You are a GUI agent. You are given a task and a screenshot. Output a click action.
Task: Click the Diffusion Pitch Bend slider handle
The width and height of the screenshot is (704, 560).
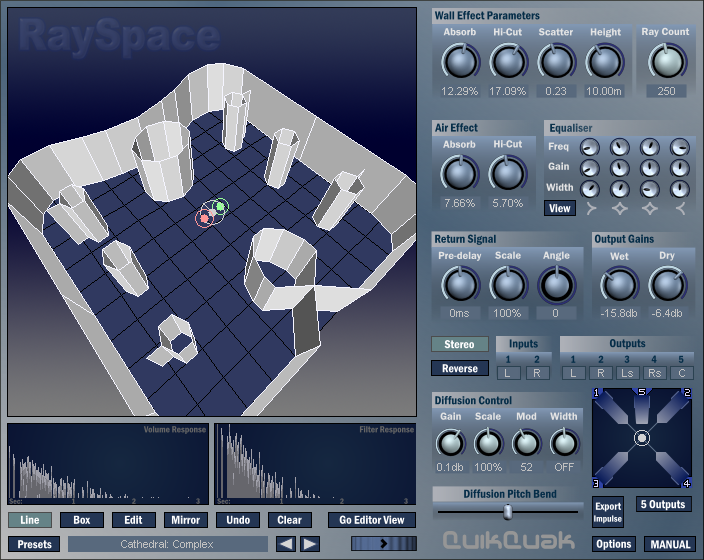508,511
